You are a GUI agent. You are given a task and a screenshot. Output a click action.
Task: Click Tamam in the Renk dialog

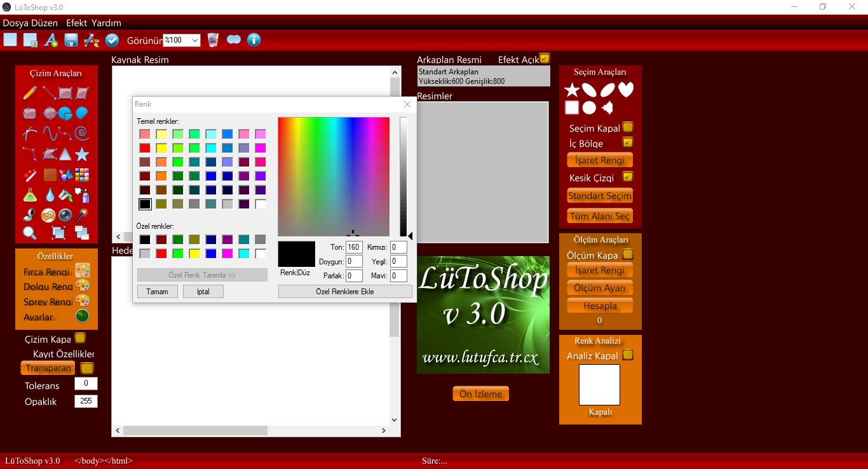pos(158,291)
